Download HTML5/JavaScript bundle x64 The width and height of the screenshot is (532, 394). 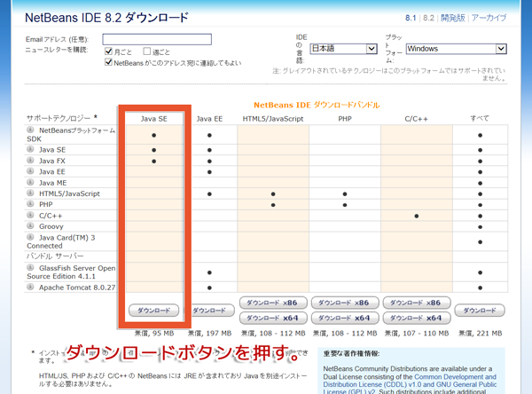point(273,318)
